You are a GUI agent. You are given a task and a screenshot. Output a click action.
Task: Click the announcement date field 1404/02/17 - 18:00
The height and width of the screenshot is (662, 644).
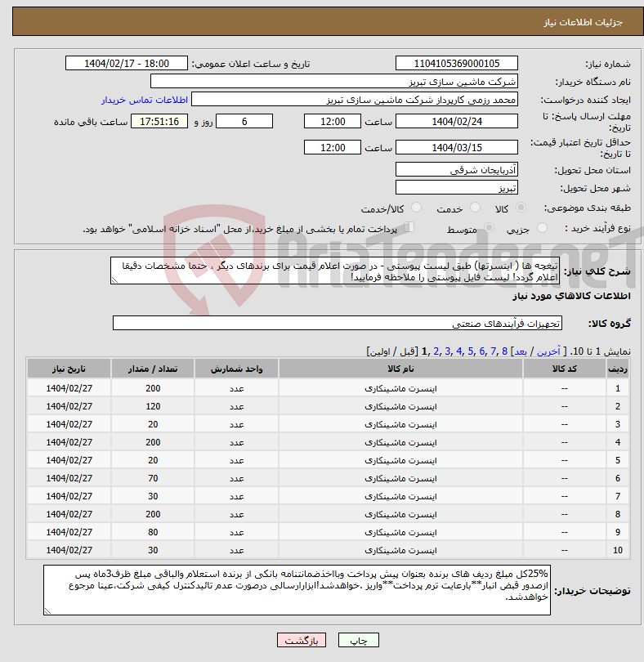[126, 63]
